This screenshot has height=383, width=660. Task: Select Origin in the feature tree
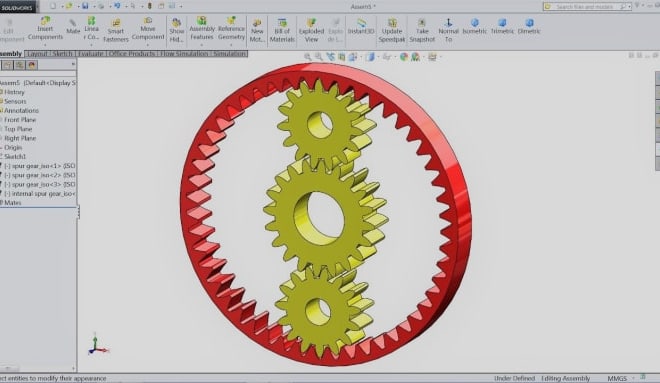13,148
